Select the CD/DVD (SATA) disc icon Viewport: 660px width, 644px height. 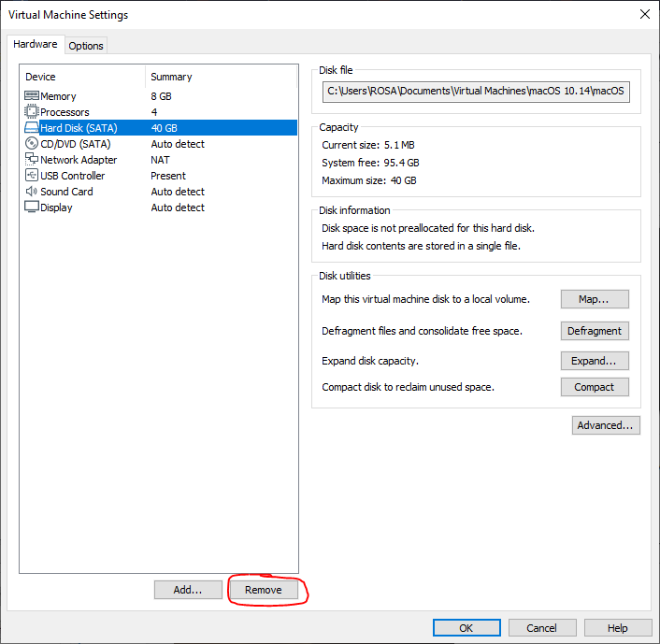coord(32,144)
